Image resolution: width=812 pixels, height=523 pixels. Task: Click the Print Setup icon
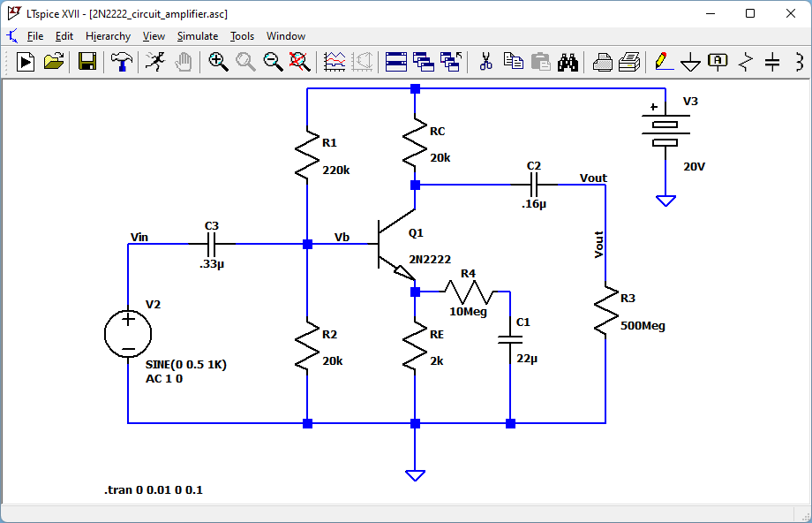pyautogui.click(x=602, y=62)
